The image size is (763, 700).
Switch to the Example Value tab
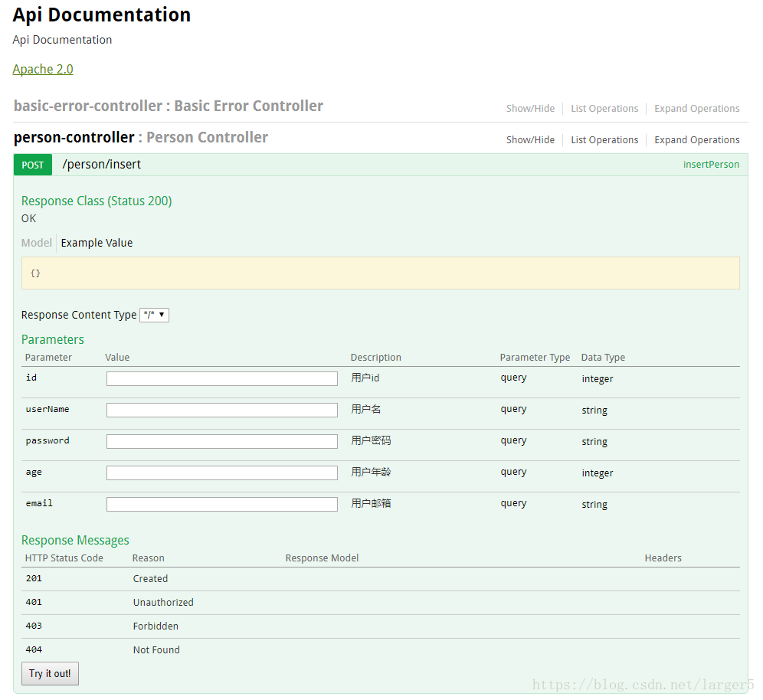pos(97,243)
